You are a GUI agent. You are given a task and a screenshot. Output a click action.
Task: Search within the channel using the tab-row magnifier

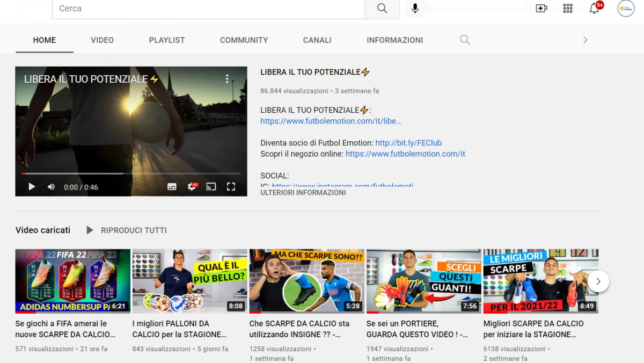[465, 40]
